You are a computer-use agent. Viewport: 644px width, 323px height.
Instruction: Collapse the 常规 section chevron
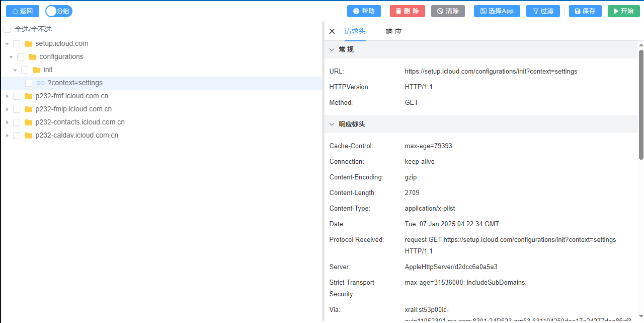coord(332,49)
